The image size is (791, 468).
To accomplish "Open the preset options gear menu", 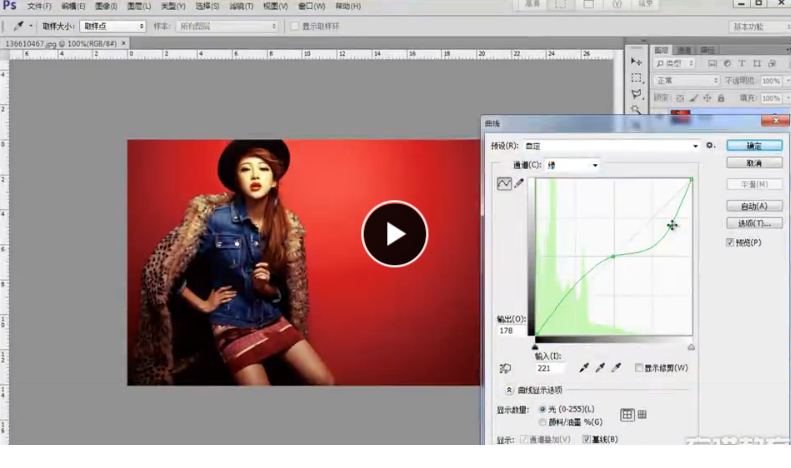I will coord(710,145).
